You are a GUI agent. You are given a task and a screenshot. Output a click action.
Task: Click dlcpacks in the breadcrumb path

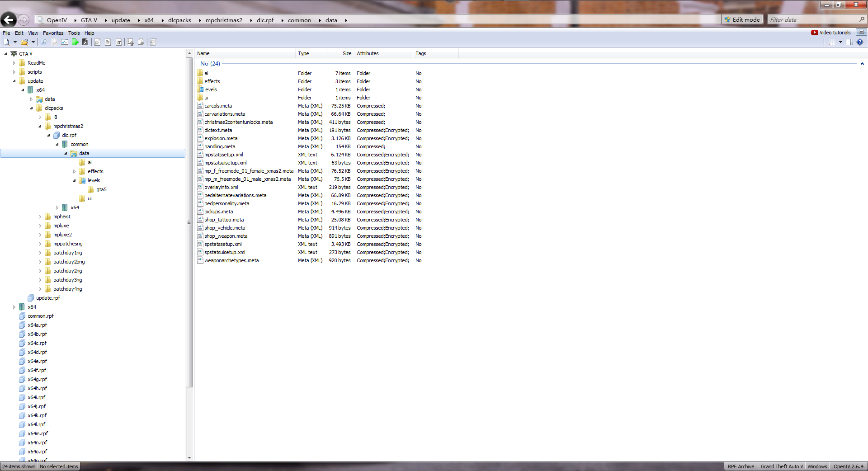pos(179,20)
